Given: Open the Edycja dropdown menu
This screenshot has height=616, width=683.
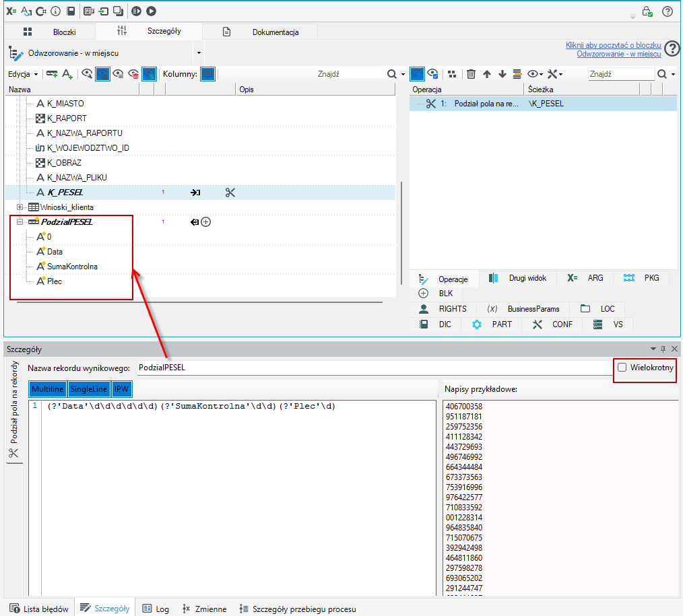Looking at the screenshot, I should 23,74.
